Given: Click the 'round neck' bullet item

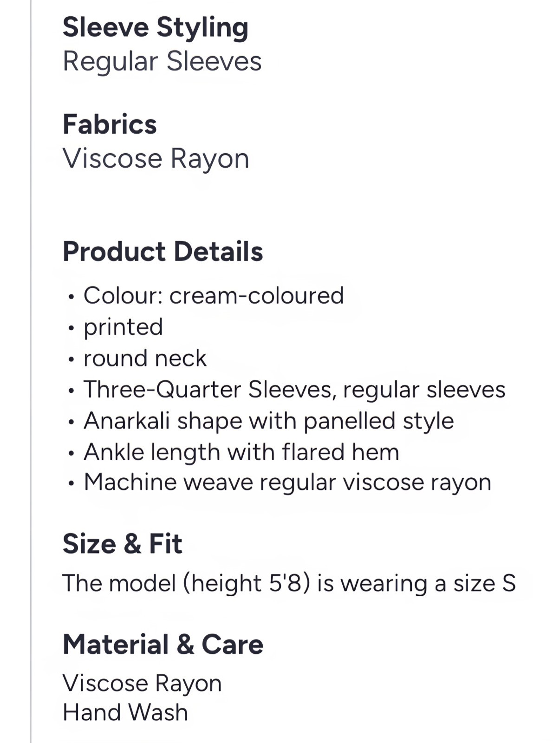Looking at the screenshot, I should point(145,358).
